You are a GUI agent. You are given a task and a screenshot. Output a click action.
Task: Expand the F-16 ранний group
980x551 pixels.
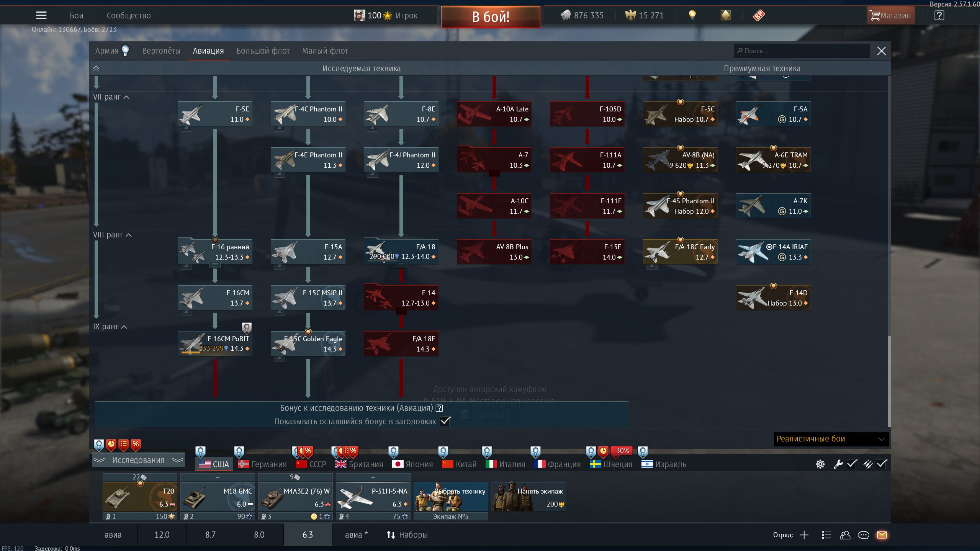(x=215, y=265)
